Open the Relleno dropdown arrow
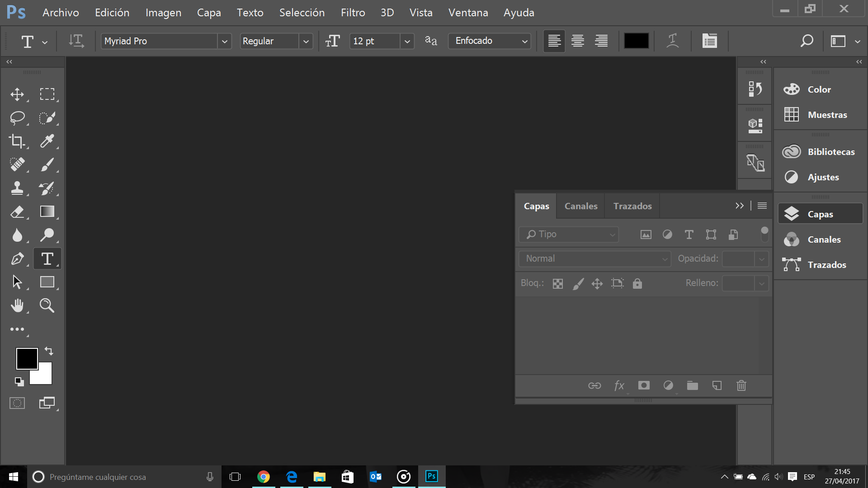Viewport: 868px width, 488px height. (x=762, y=283)
